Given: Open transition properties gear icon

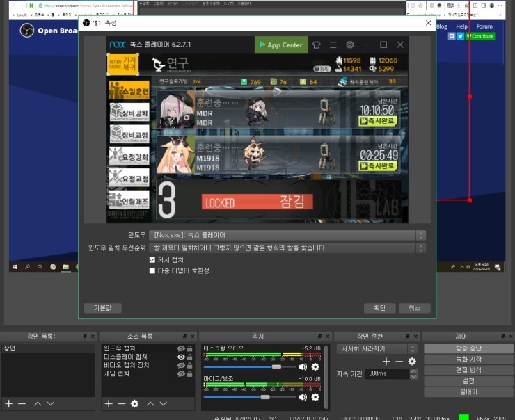Looking at the screenshot, I should 412,362.
